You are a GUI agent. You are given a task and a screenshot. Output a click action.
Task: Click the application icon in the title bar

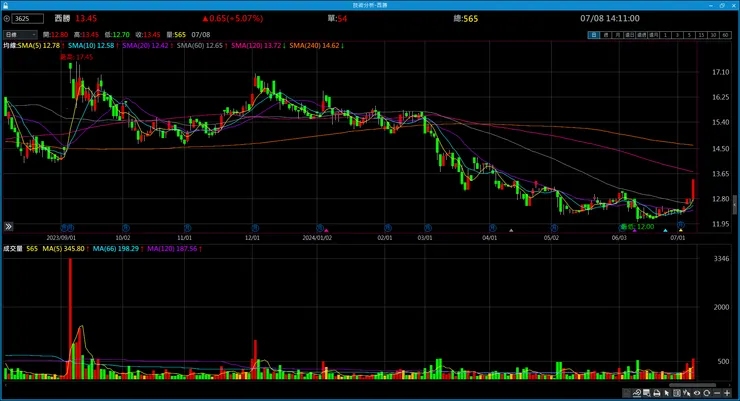[5, 5]
